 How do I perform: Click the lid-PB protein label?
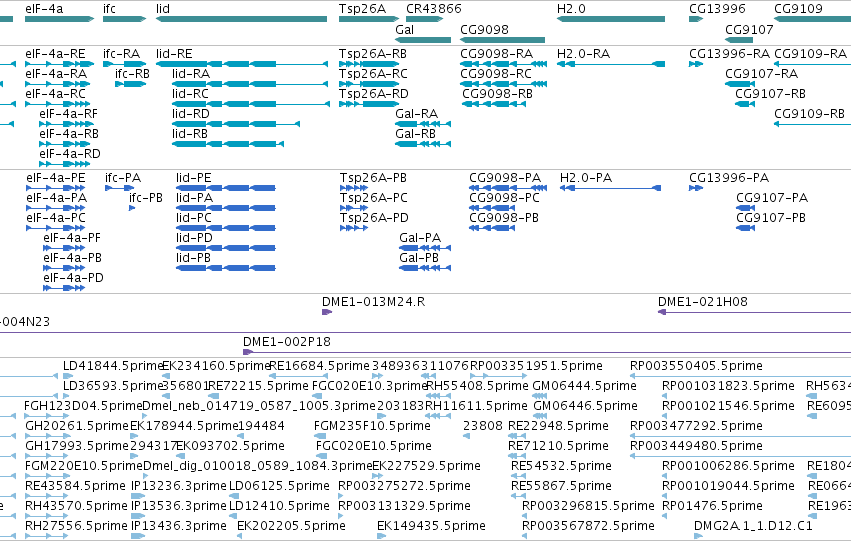tap(193, 258)
